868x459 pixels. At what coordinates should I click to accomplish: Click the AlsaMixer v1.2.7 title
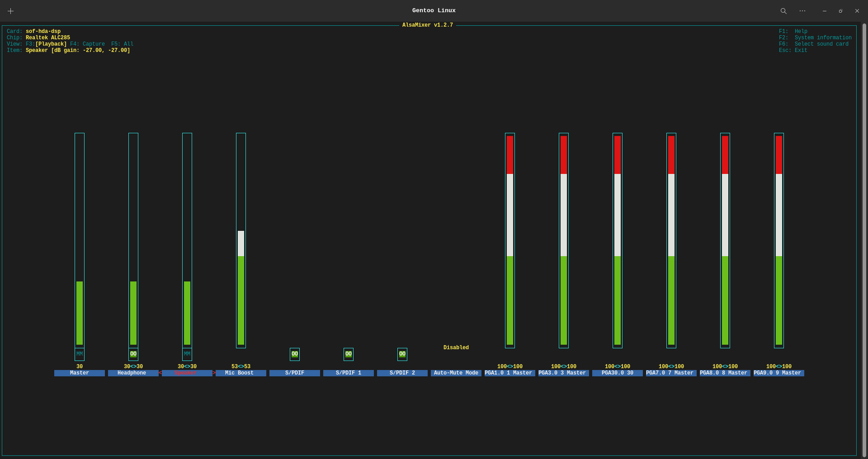(x=428, y=25)
